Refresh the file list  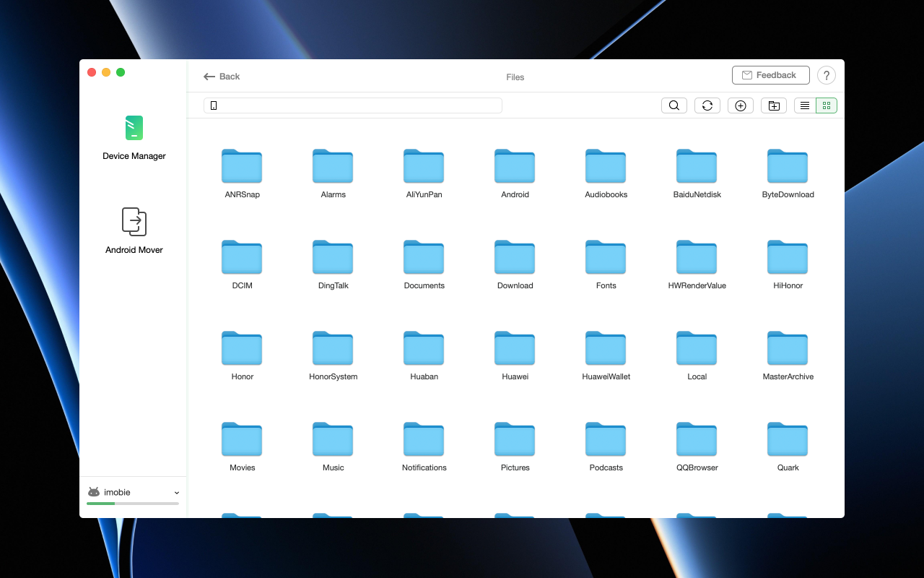point(707,105)
